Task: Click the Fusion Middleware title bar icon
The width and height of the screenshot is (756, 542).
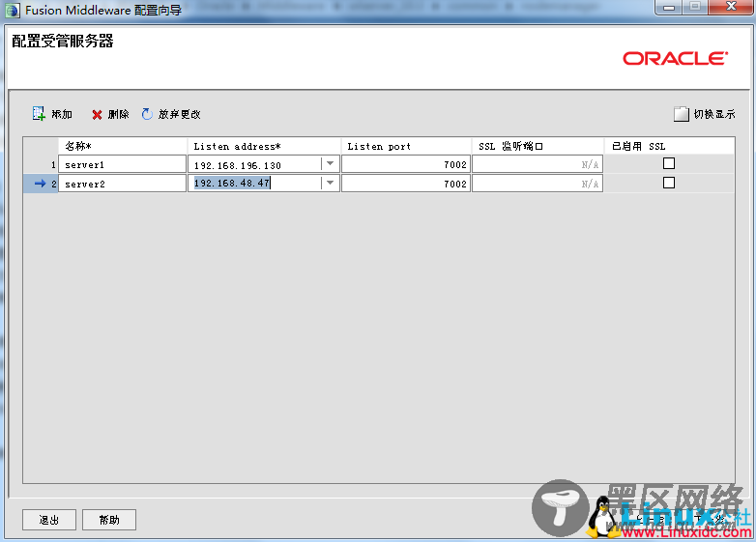Action: (x=13, y=10)
